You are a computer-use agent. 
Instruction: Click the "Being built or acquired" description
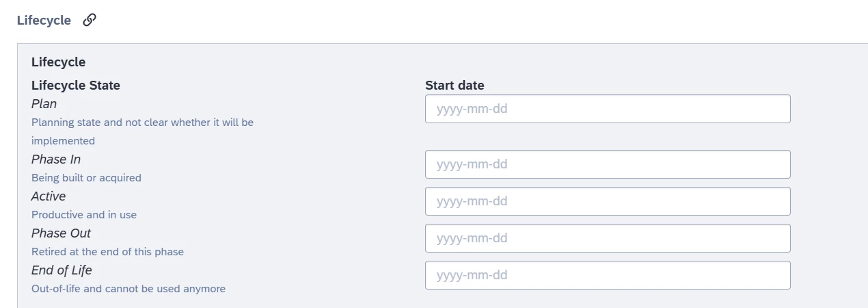tap(86, 178)
